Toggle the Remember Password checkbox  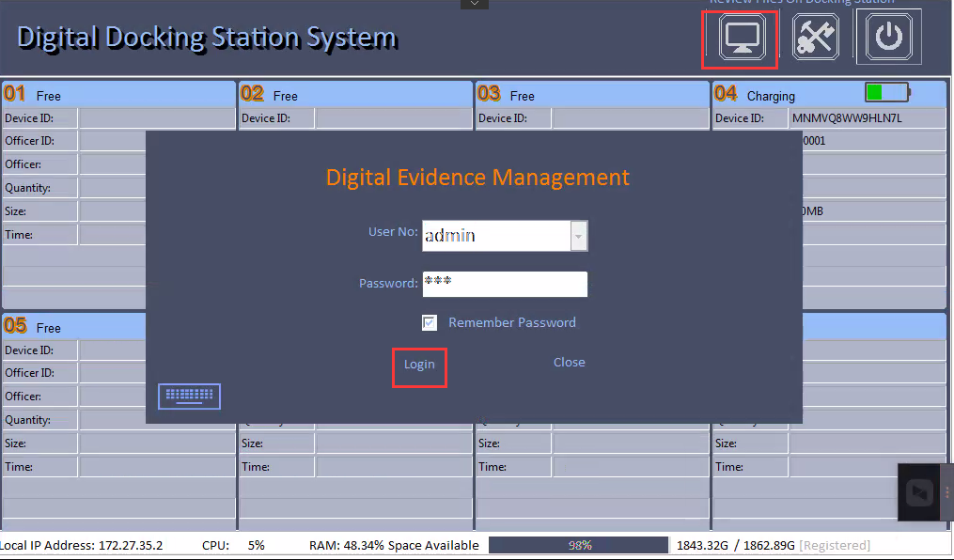point(430,323)
